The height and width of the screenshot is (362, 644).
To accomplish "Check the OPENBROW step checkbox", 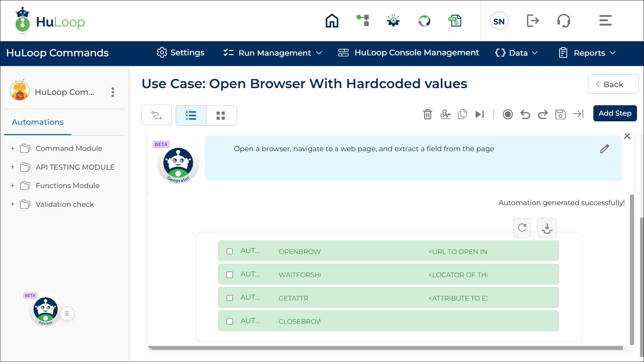I will click(x=230, y=251).
